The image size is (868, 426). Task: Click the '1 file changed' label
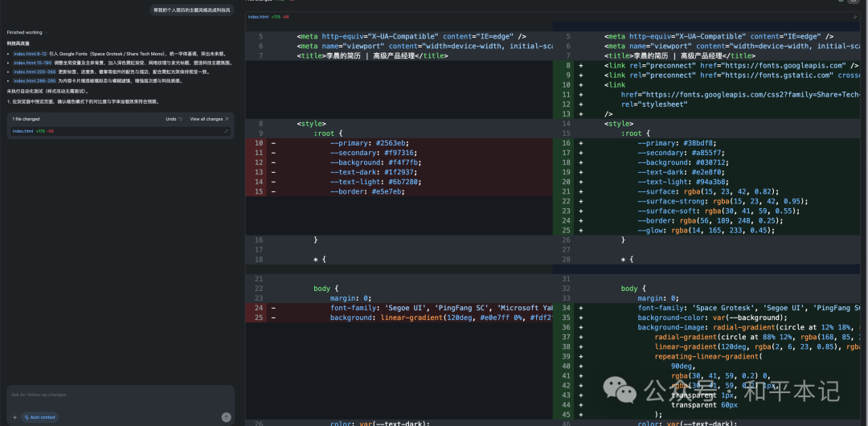26,119
